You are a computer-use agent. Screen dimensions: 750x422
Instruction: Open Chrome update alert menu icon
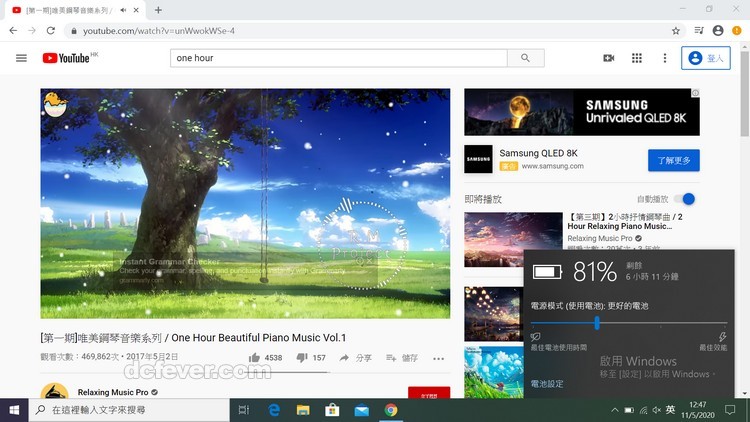pyautogui.click(x=737, y=31)
